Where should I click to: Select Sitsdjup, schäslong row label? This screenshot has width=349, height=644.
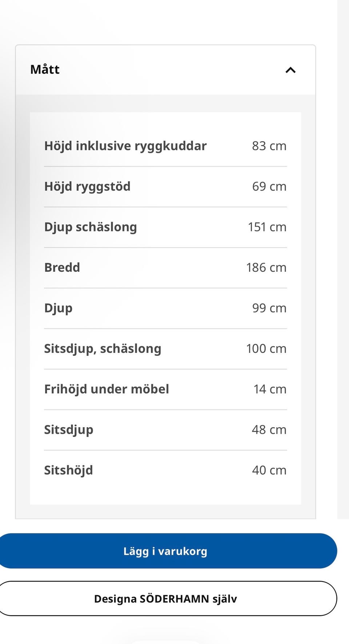[x=103, y=349]
